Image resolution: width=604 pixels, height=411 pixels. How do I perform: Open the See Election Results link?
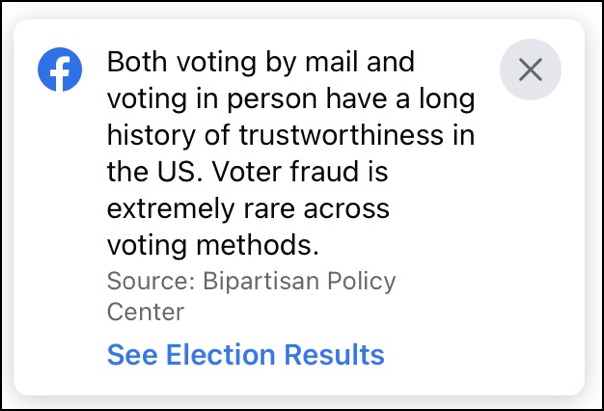click(x=246, y=354)
